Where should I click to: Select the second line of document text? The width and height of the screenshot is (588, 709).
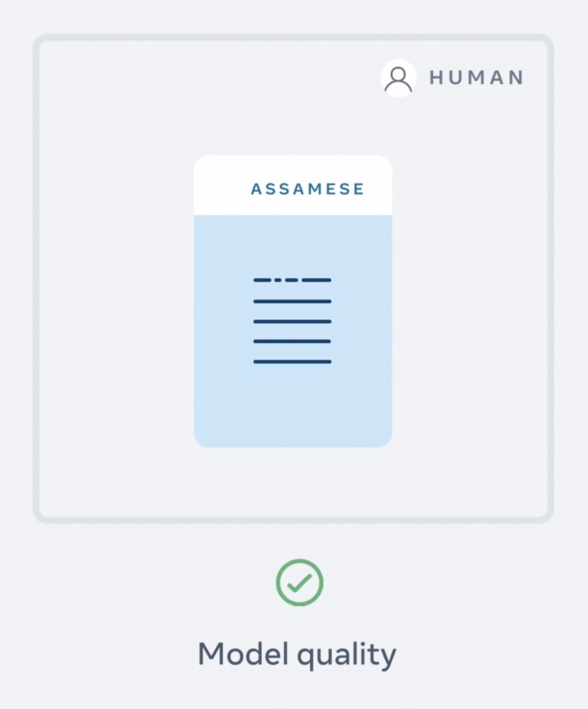pos(292,301)
